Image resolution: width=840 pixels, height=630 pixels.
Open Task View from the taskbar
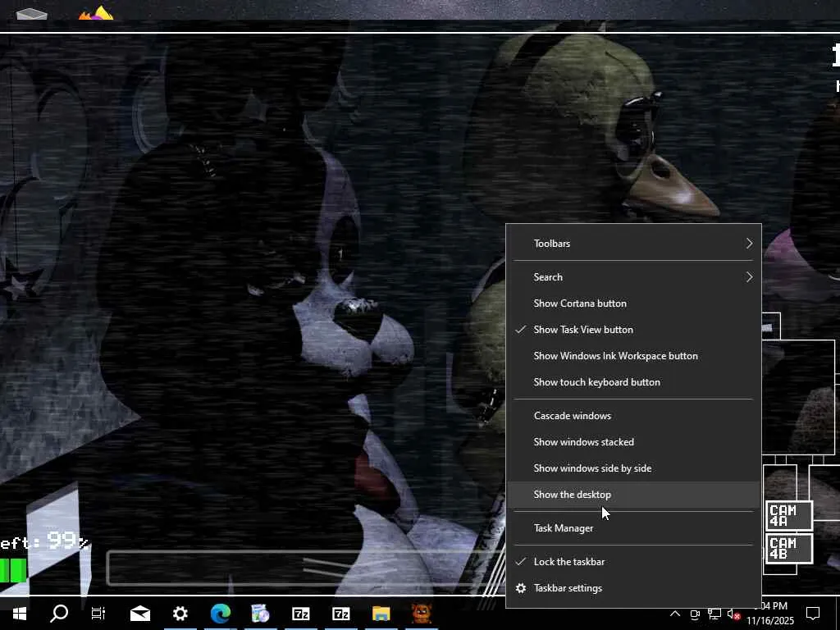98,613
